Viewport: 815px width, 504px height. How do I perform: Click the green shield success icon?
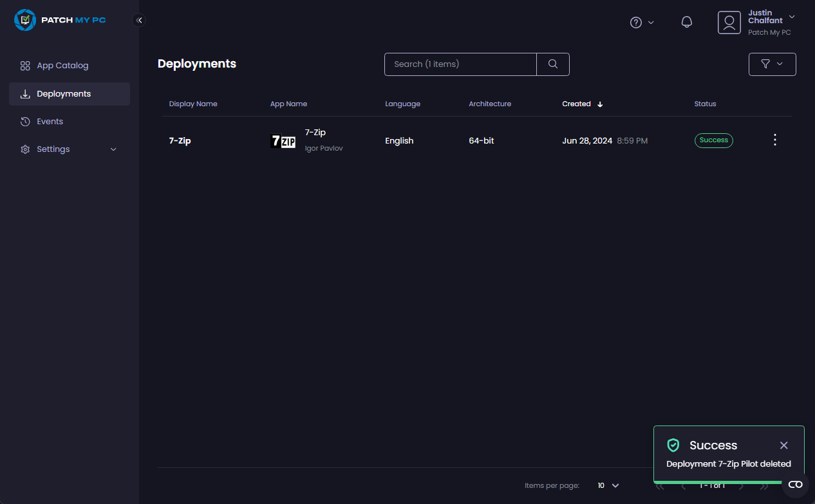(x=673, y=445)
